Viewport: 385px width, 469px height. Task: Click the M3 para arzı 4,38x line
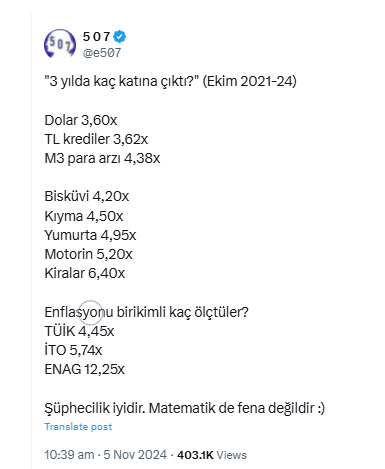tap(102, 158)
